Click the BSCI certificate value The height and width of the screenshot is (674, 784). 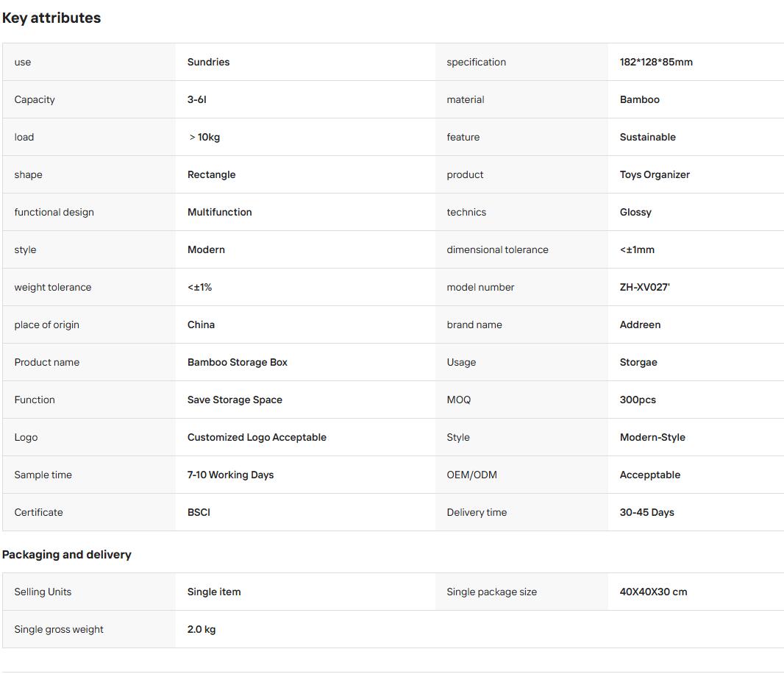[x=199, y=512]
